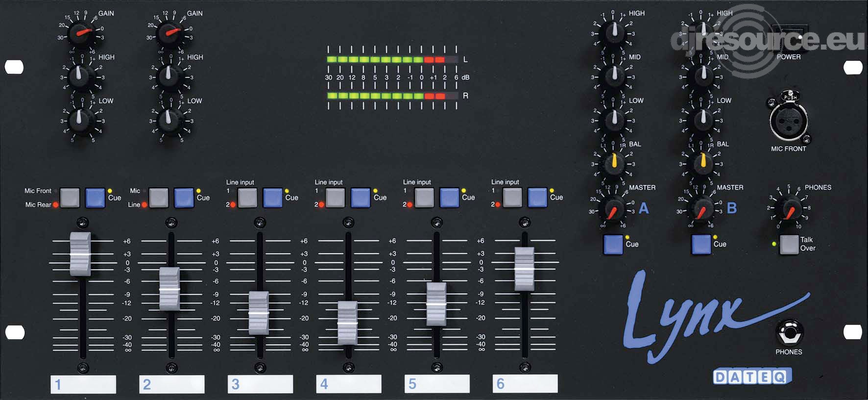This screenshot has width=868, height=400.
Task: Grab the channel 6 fader cap
Action: click(524, 269)
